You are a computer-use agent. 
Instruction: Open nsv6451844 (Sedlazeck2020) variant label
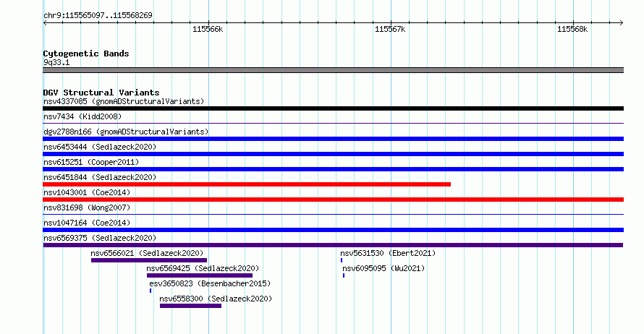pyautogui.click(x=100, y=177)
